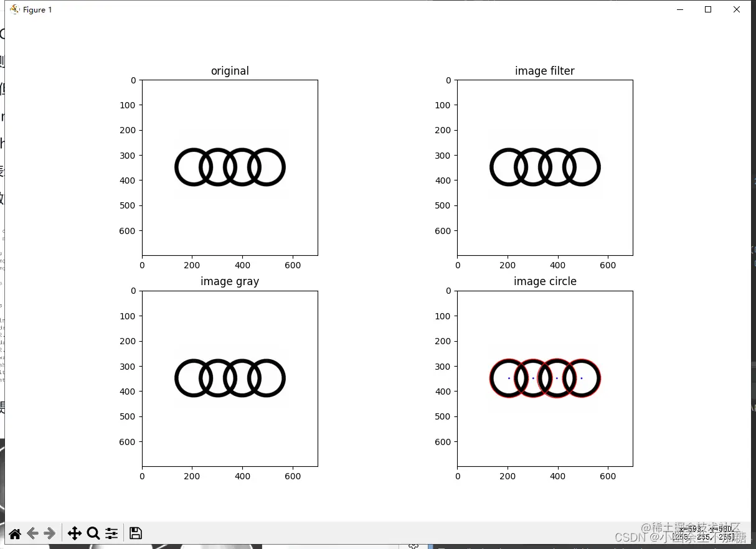756x549 pixels.
Task: Click the Home reset view icon
Action: coord(15,533)
